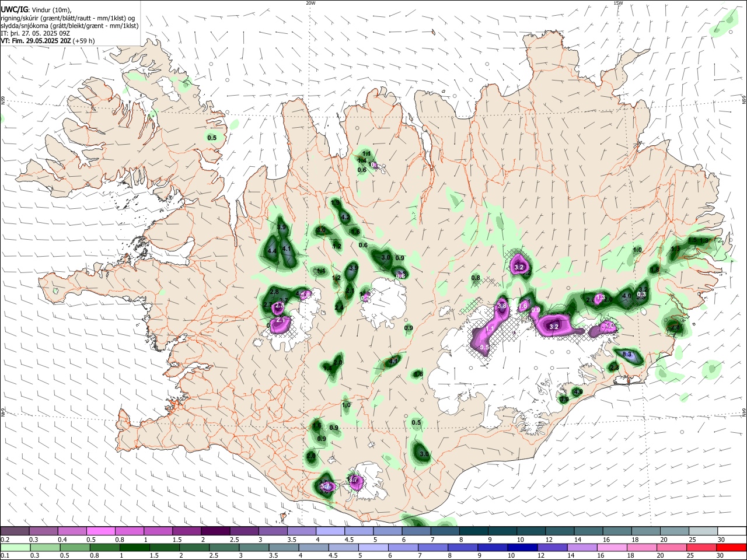
Task: Click the '(+59 h)' forecast offset text
Action: pos(84,41)
